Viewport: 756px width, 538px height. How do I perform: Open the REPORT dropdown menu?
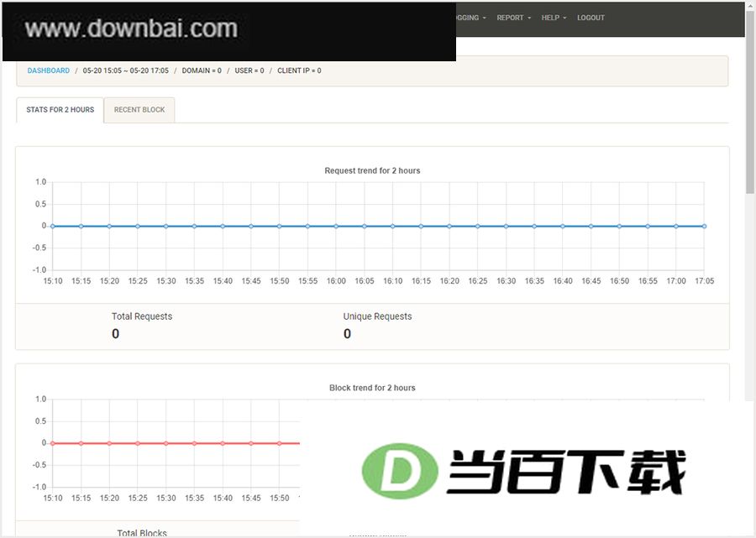point(513,18)
